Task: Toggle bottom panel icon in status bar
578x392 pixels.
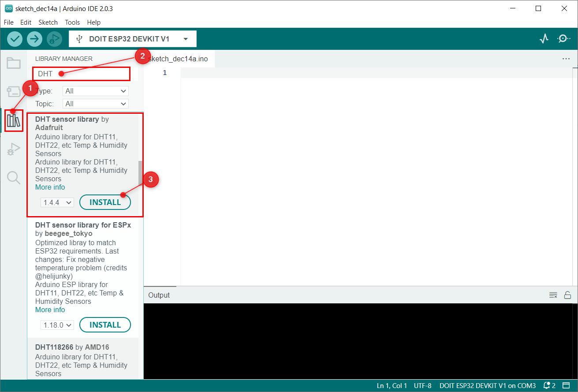Action: point(567,386)
